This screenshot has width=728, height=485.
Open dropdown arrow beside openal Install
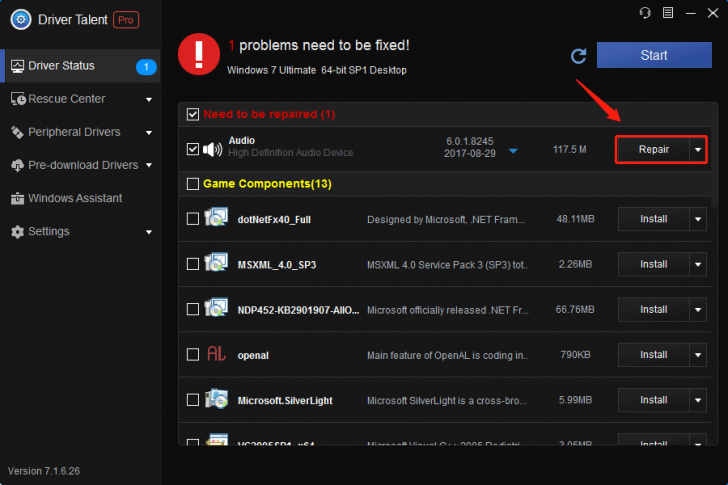(698, 355)
